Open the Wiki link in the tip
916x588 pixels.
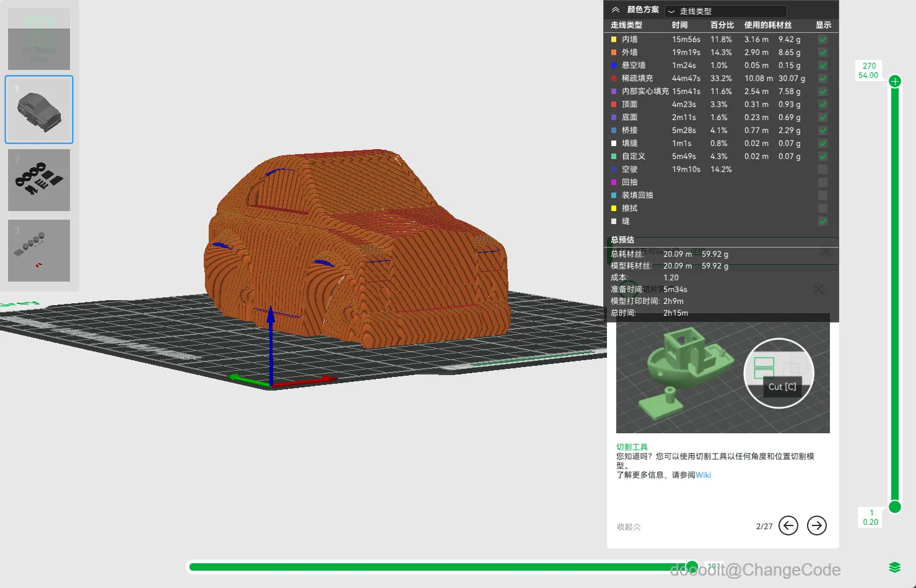coord(703,475)
